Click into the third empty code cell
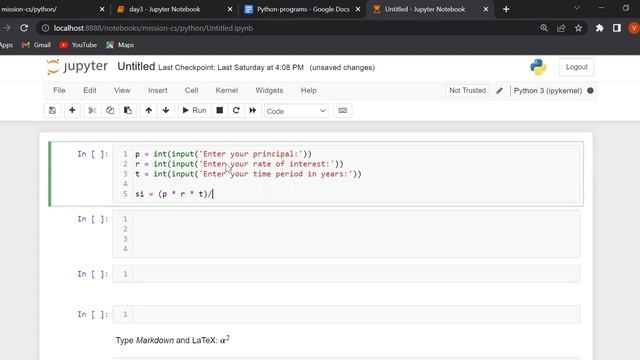This screenshot has height=360, width=640. [346, 274]
